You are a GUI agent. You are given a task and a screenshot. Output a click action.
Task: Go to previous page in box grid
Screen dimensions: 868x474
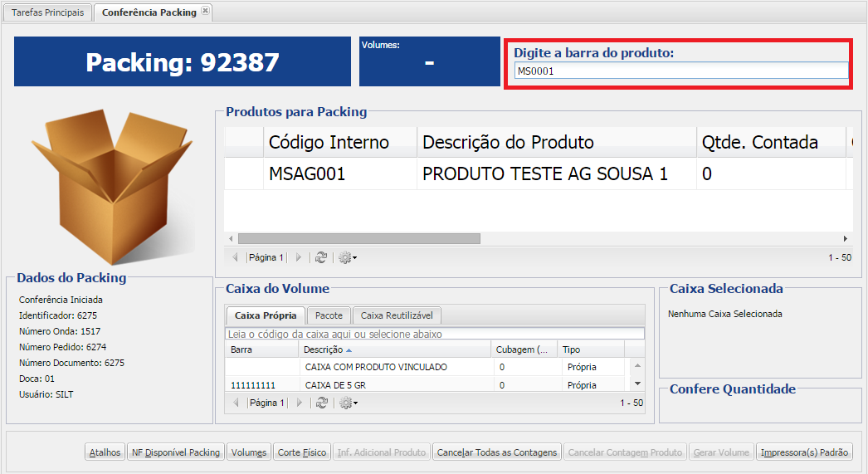(x=236, y=403)
